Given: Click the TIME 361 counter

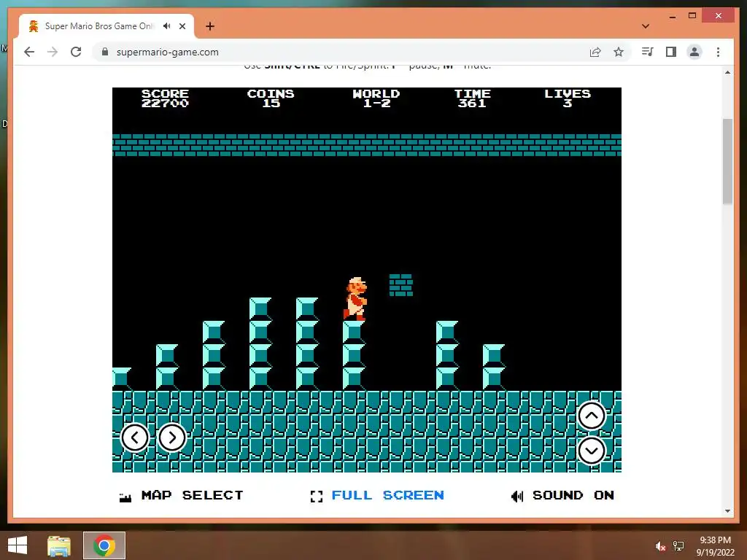Looking at the screenshot, I should click(x=472, y=98).
